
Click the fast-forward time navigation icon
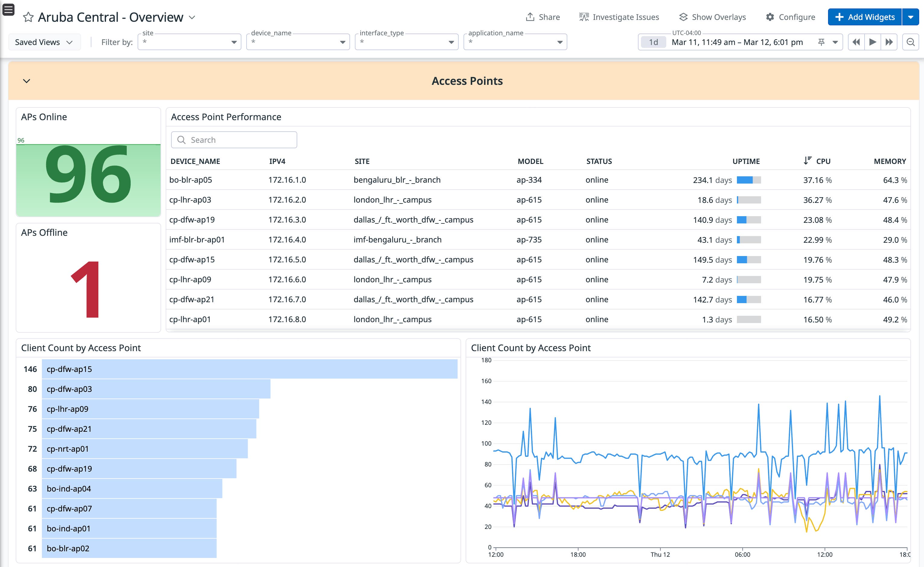[x=889, y=42]
